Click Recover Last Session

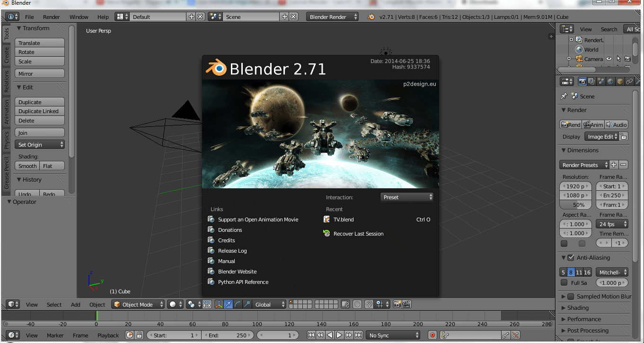coord(358,234)
